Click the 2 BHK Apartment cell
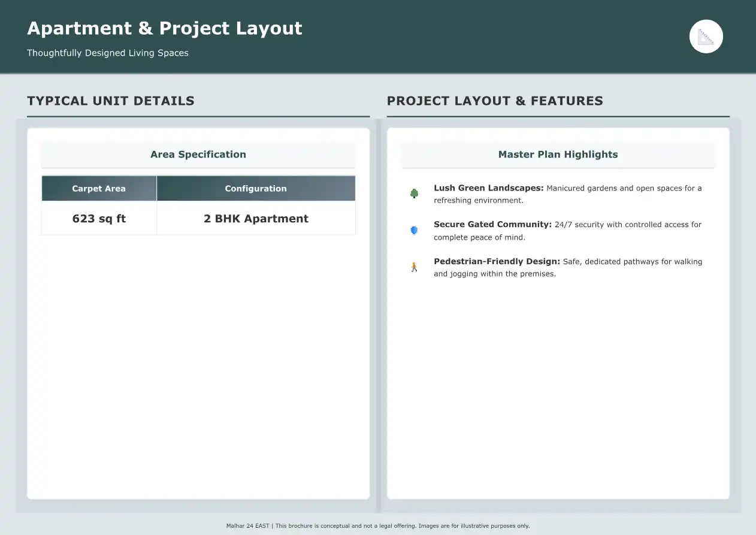 pyautogui.click(x=256, y=219)
